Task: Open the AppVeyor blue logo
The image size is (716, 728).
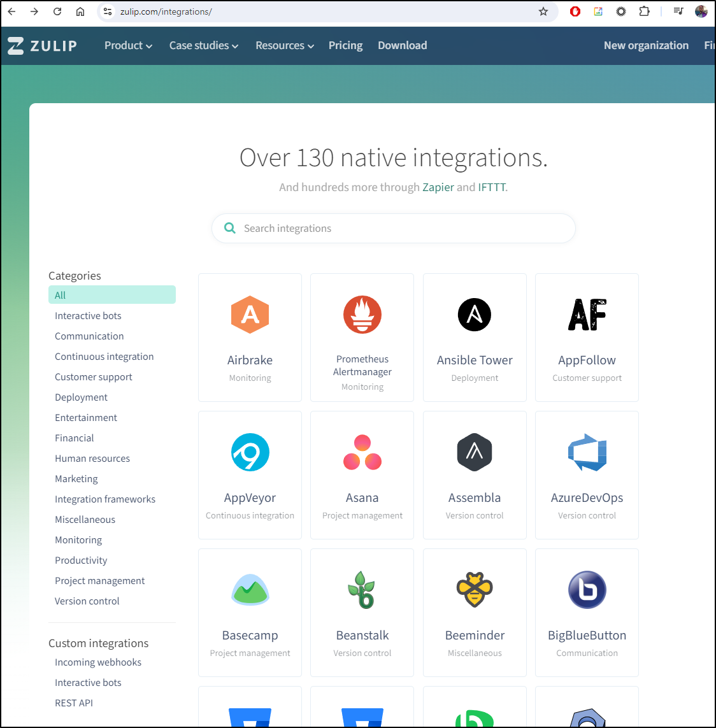Action: [250, 452]
